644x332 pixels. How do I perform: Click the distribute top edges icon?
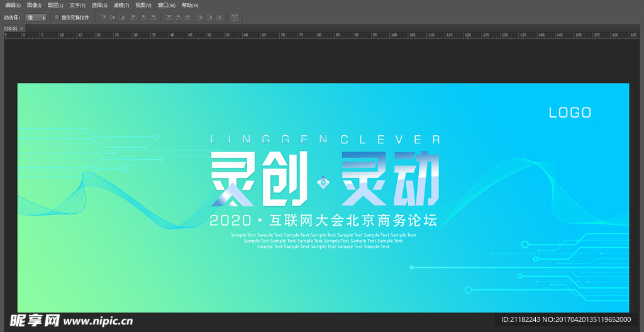click(169, 18)
